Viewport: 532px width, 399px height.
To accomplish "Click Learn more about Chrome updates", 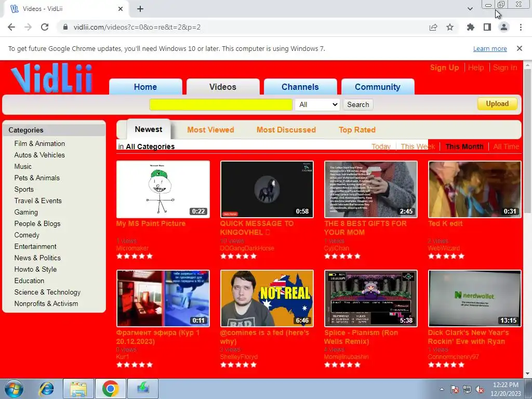I will point(490,48).
